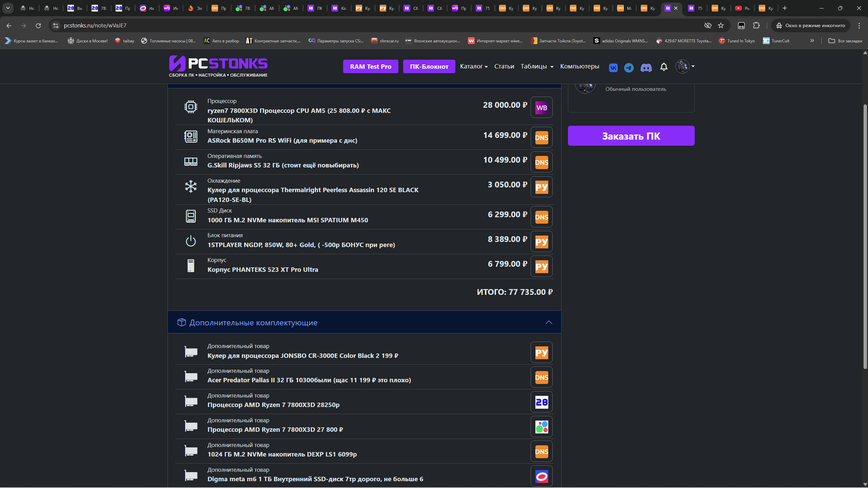
Task: Show more bookmarks with the chevron
Action: [x=812, y=41]
